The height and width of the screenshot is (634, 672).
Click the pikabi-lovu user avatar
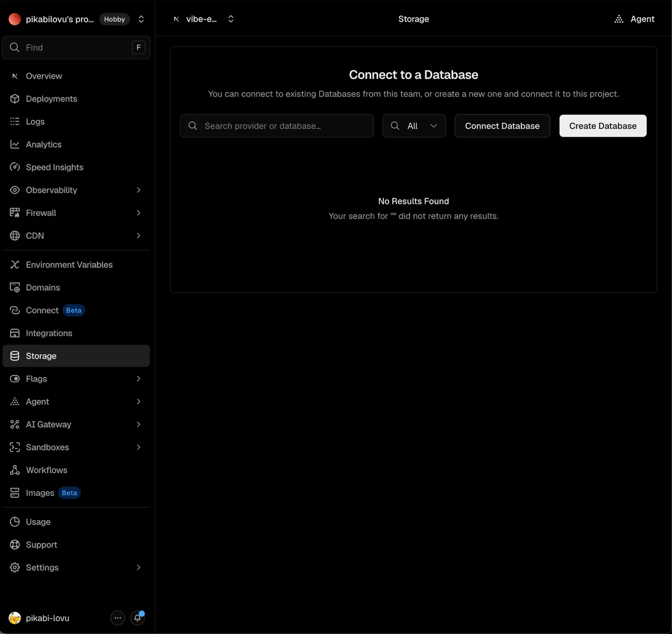coord(15,618)
